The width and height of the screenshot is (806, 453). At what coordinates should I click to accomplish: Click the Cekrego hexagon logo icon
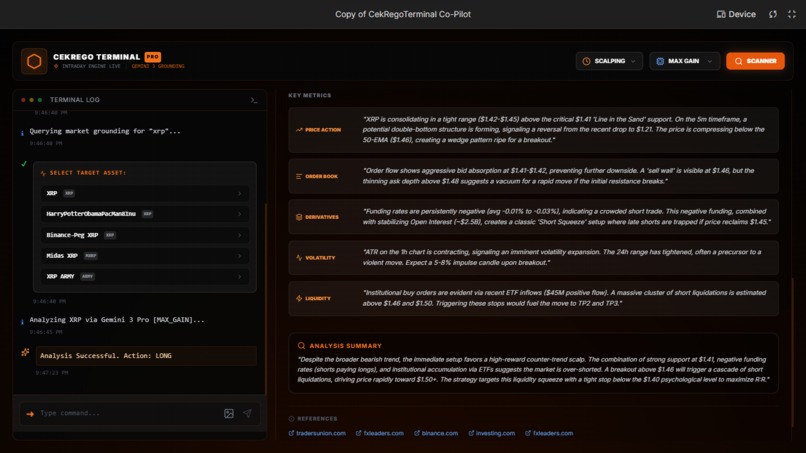click(34, 61)
